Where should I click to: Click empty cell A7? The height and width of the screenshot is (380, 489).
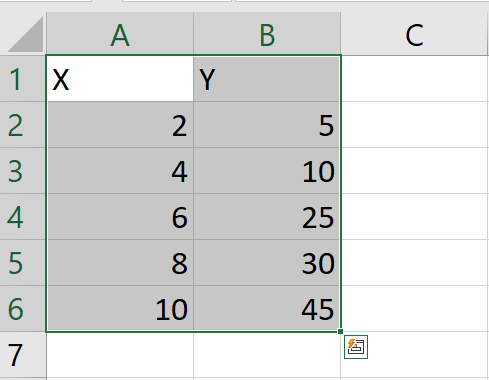tap(120, 355)
